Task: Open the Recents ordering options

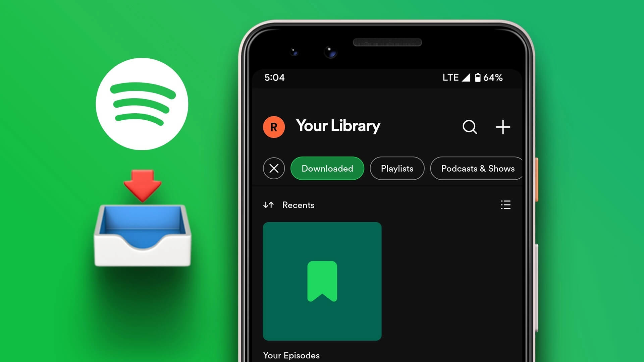Action: pos(268,205)
